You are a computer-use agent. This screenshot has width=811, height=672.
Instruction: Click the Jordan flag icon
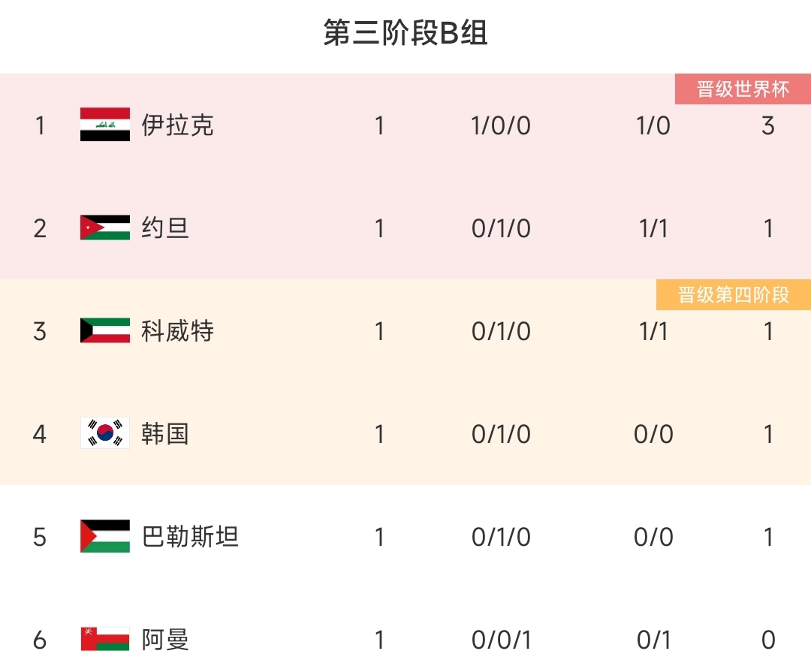coord(105,228)
